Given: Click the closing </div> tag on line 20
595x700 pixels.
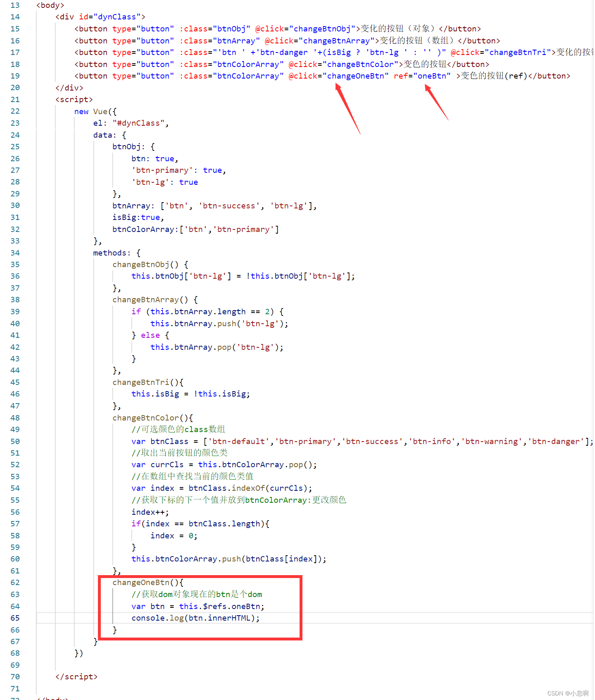Looking at the screenshot, I should click(x=69, y=88).
